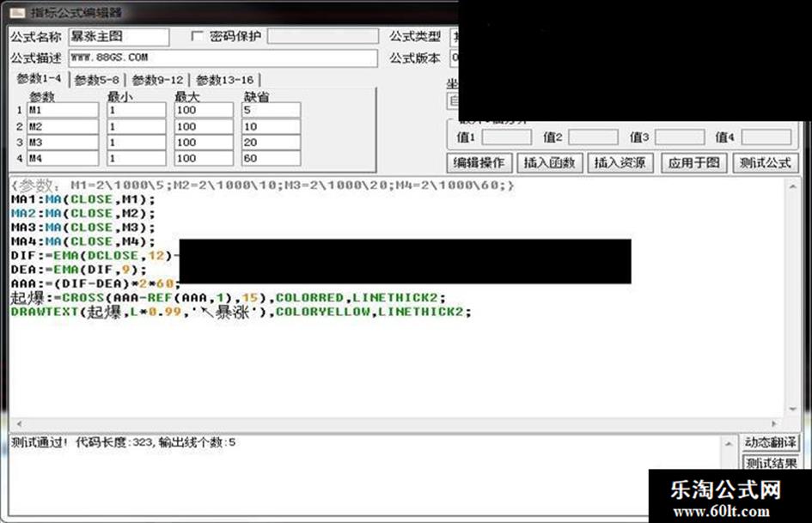Click the 起爆:=CROSS code line

pos(228,298)
